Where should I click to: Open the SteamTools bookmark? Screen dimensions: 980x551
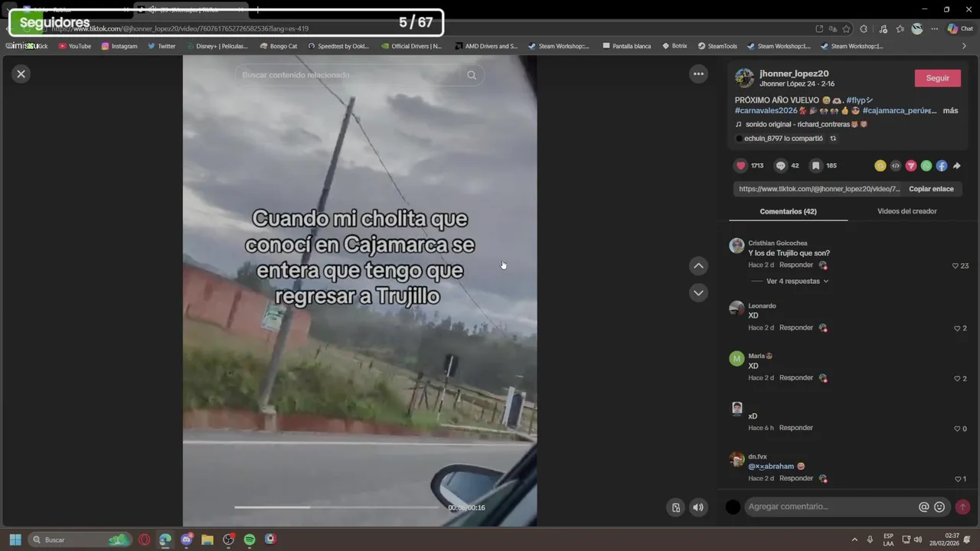(x=717, y=46)
